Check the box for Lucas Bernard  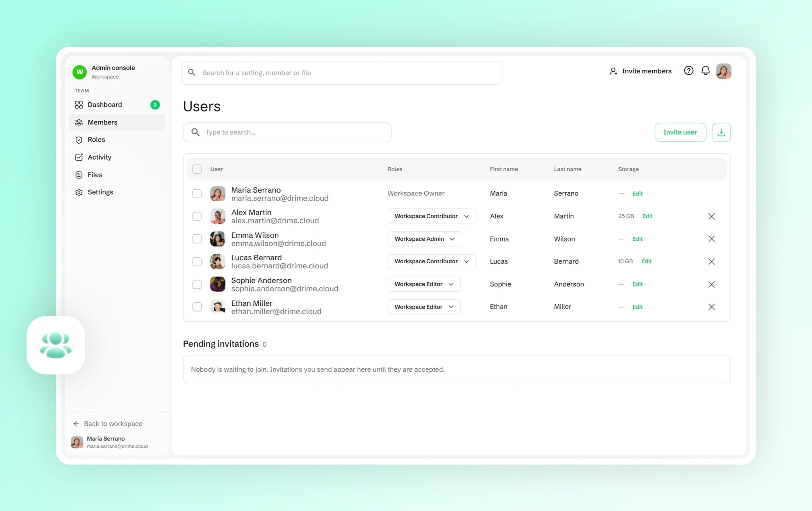[197, 261]
